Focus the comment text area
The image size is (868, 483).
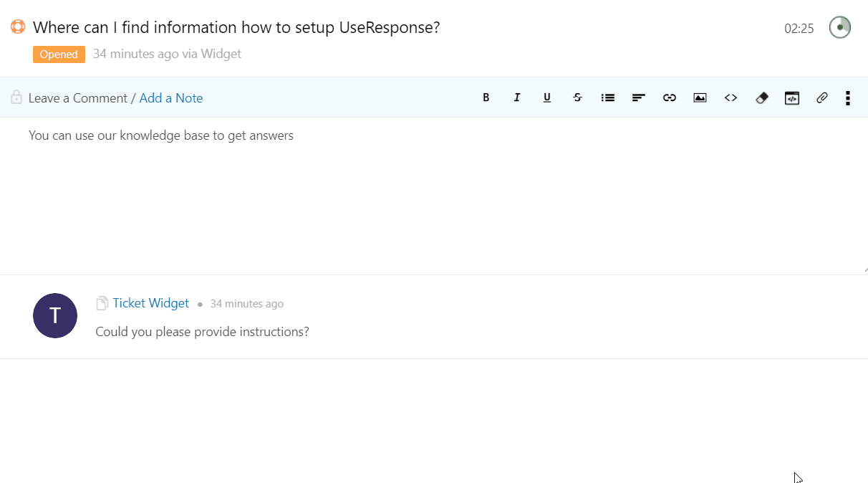[x=434, y=196]
